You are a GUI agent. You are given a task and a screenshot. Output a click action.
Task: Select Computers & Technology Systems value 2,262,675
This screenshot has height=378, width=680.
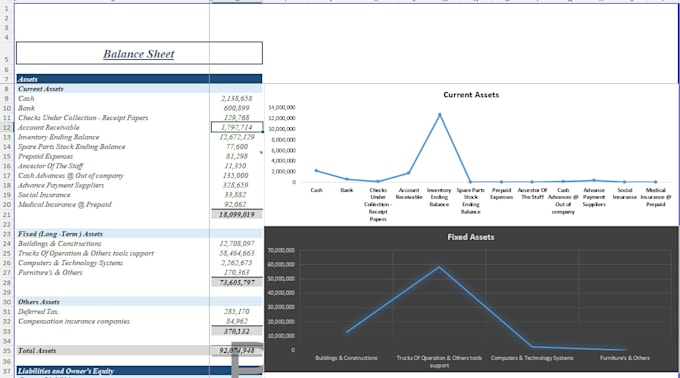[236, 263]
